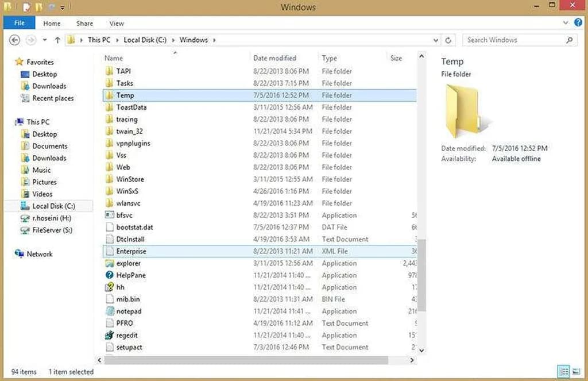Go up one folder level with Up arrow
This screenshot has height=381, width=588.
point(57,40)
